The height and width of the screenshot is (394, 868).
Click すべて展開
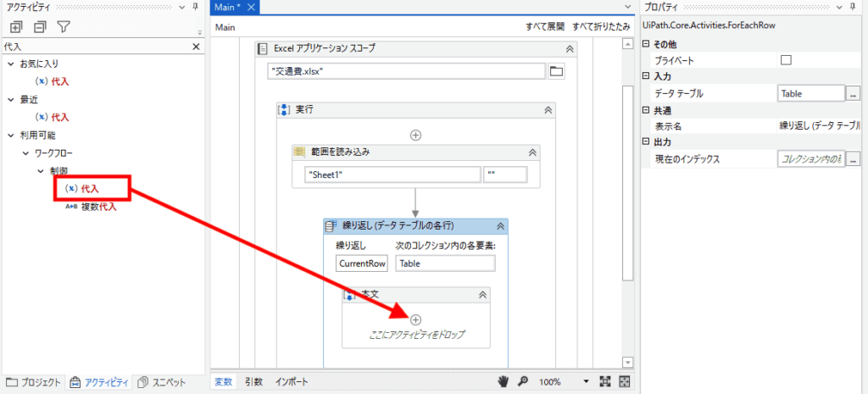pos(545,26)
